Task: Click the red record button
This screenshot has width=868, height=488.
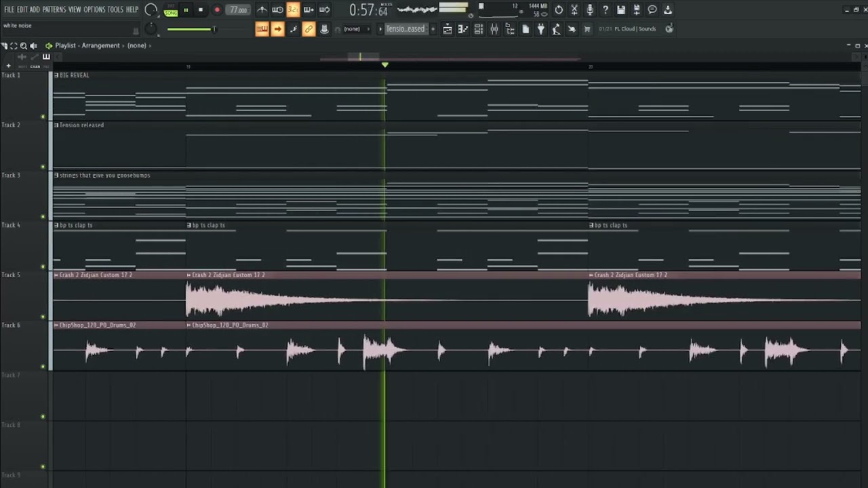Action: [x=217, y=10]
